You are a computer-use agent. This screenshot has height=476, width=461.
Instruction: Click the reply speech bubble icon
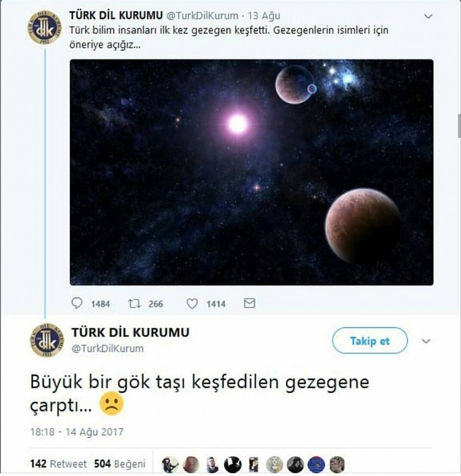[77, 303]
